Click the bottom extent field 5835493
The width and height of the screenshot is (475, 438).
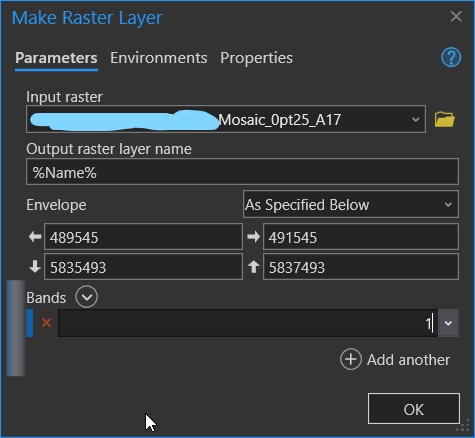[143, 266]
